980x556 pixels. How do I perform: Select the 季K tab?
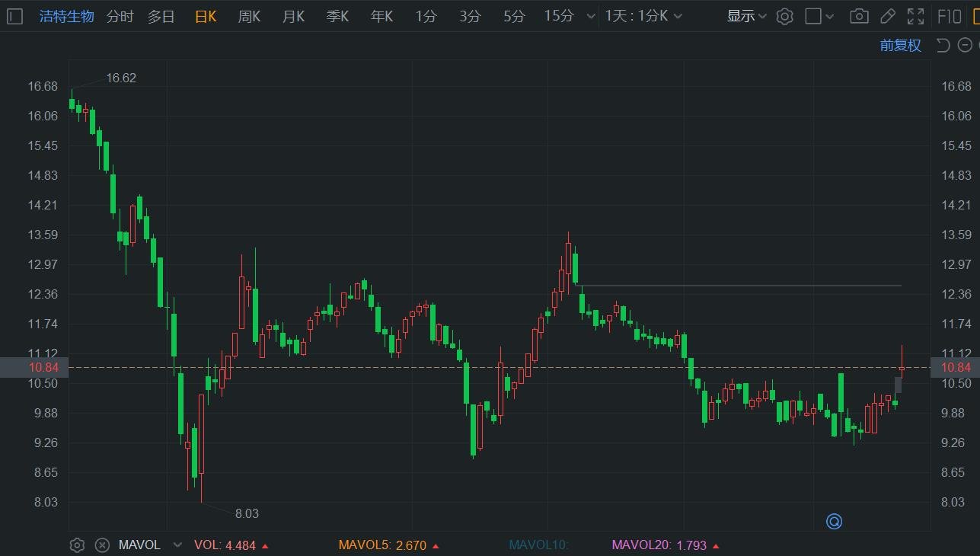coord(337,16)
